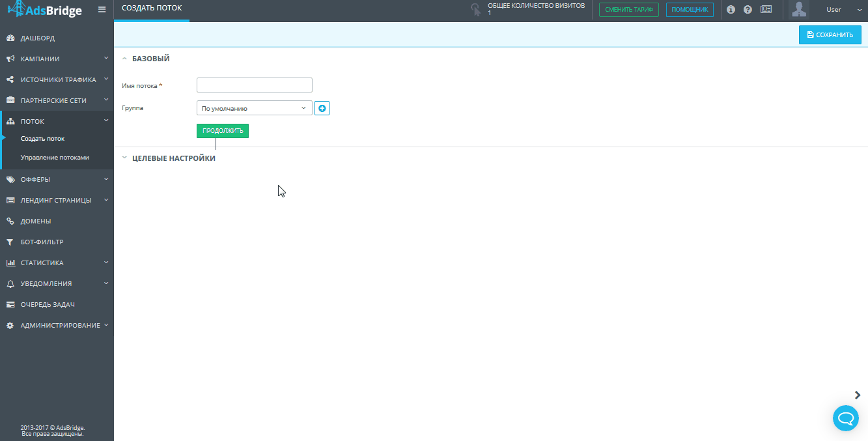Viewport: 868px width, 441px height.
Task: Expand the Партнерские сети menu chevron
Action: [106, 100]
